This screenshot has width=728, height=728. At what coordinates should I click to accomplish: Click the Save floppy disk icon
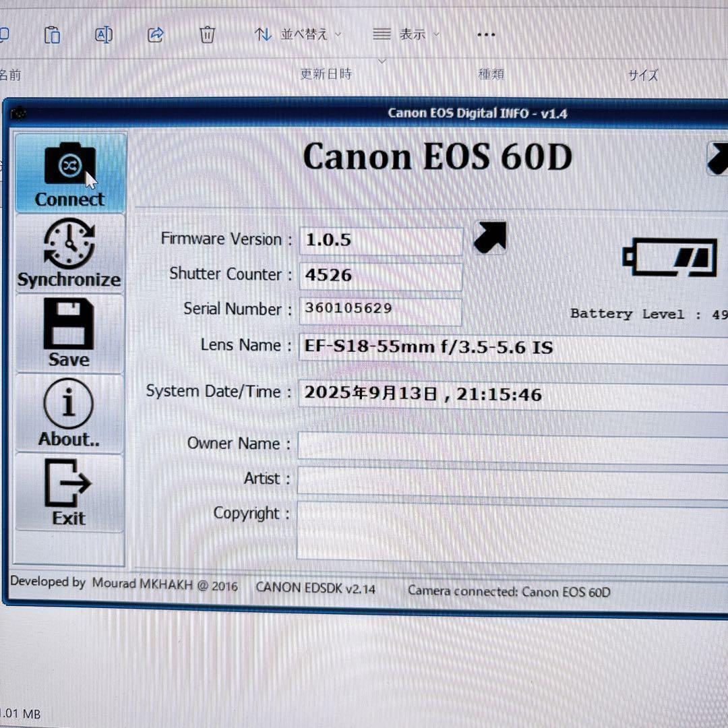tap(69, 325)
